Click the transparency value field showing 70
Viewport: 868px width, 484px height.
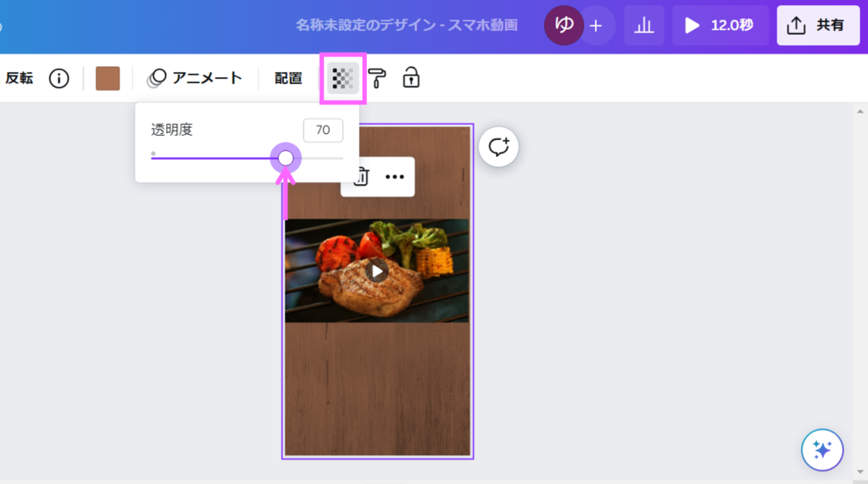tap(323, 131)
